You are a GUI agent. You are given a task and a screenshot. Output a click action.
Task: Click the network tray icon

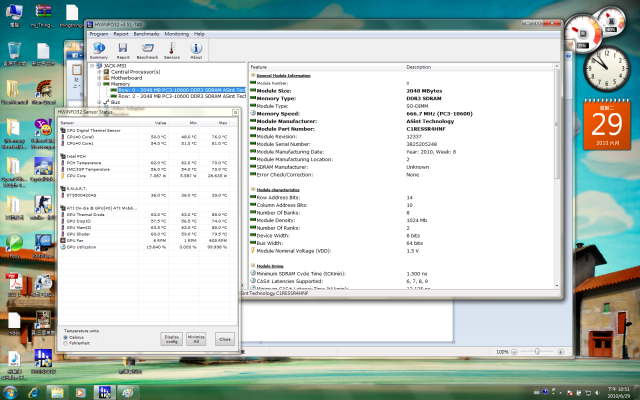587,393
